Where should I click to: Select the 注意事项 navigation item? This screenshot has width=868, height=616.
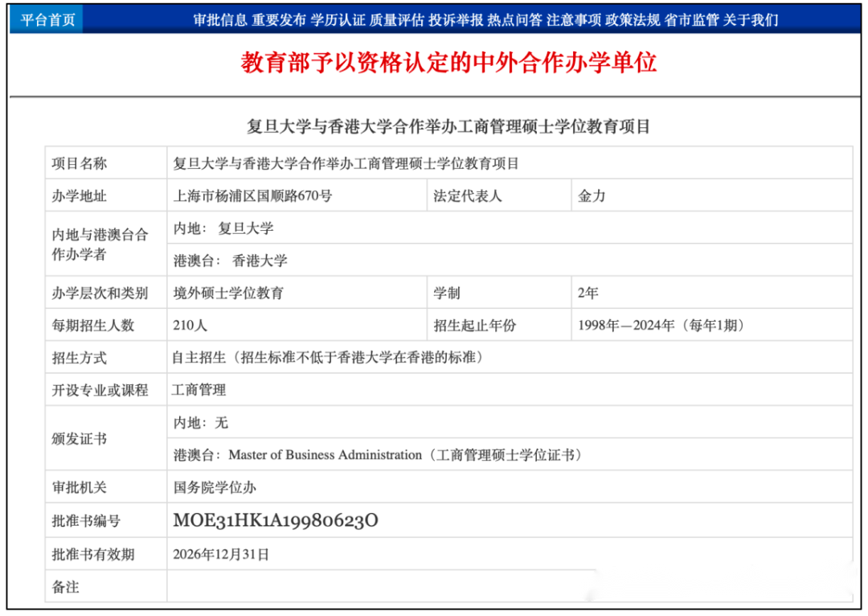click(574, 20)
